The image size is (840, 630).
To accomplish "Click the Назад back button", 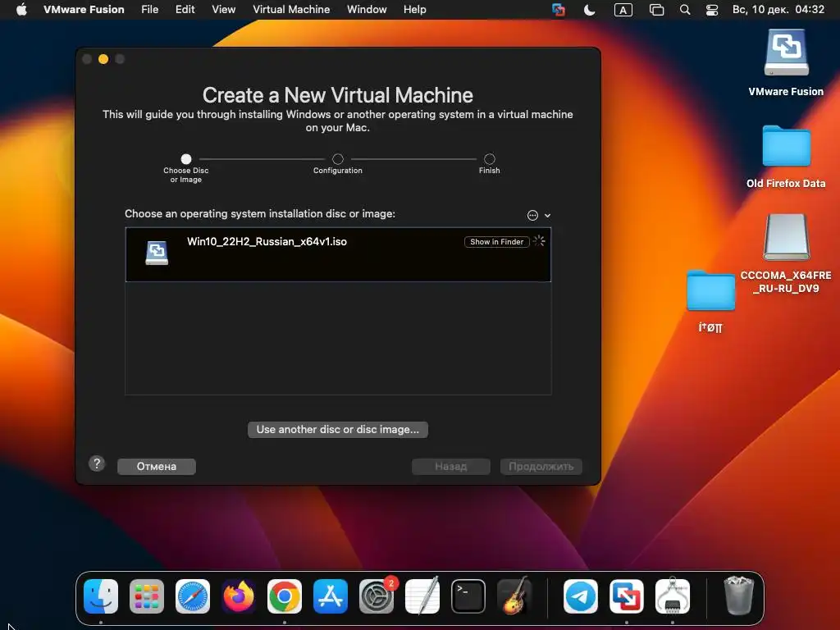I will 450,466.
